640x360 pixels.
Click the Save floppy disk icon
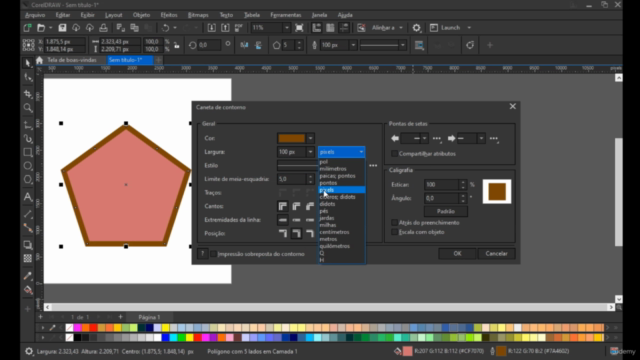62,28
